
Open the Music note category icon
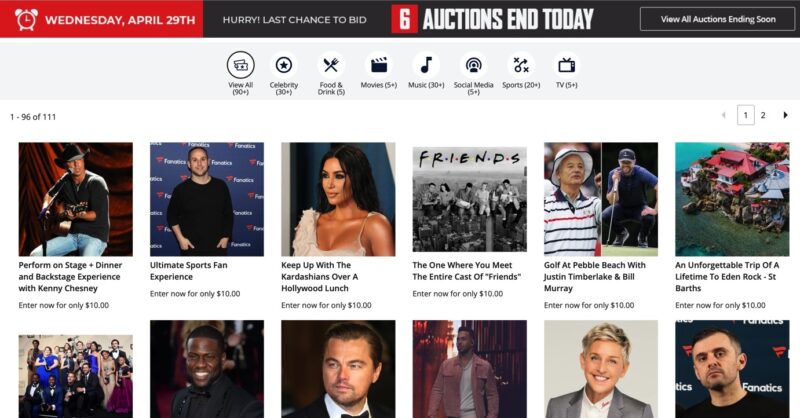click(x=426, y=65)
